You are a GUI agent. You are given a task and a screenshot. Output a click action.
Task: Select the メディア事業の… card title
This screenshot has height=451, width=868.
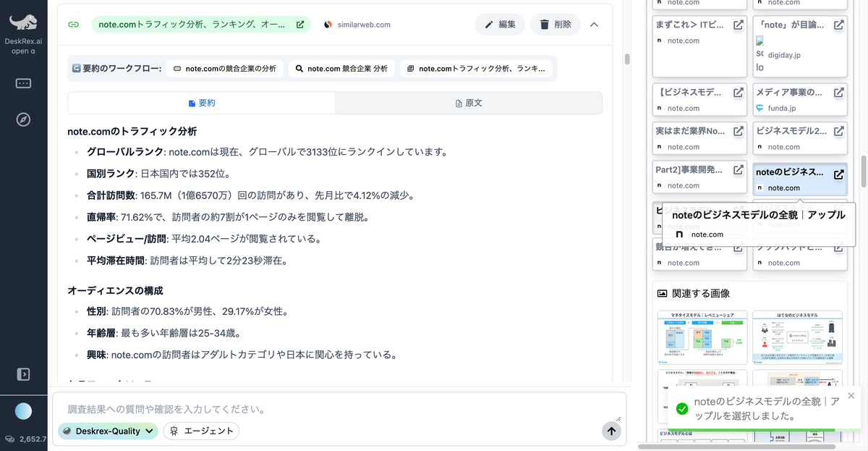click(x=789, y=93)
